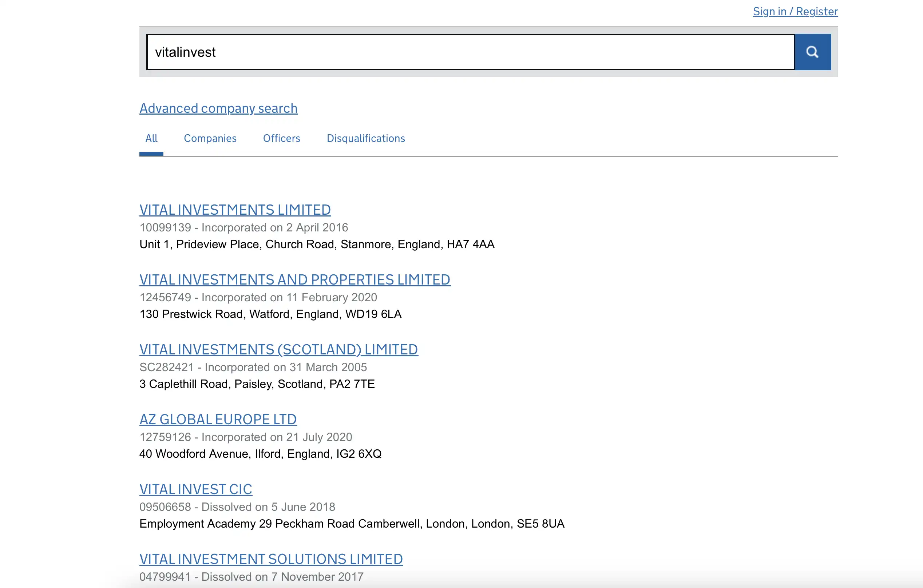Screen dimensions: 923x588
Task: Click the Stanmore HA7 4AA address
Action: tap(317, 244)
